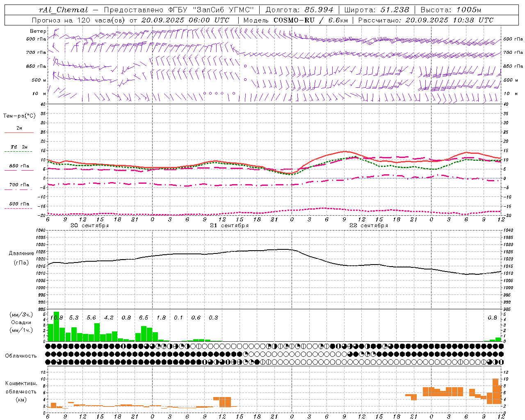Click the tallest green precipitation bar
The width and height of the screenshot is (525, 420).
(57, 326)
